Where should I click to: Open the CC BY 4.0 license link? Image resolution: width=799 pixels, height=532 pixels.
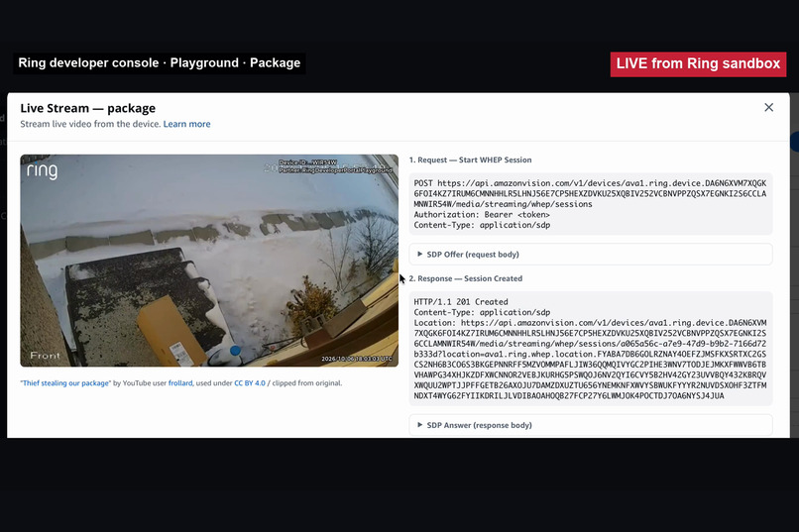(250, 382)
